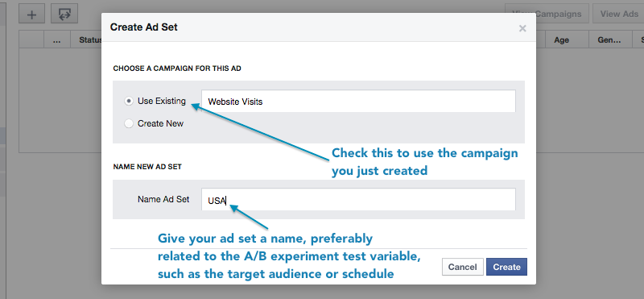Click the Age column header
Screen dimensions: 644x299
(x=567, y=40)
